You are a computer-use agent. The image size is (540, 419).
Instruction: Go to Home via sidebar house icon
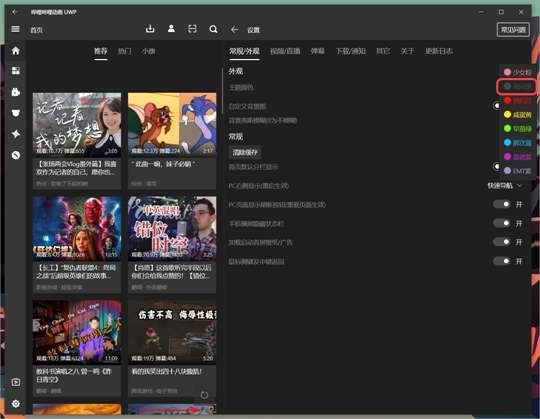(16, 51)
